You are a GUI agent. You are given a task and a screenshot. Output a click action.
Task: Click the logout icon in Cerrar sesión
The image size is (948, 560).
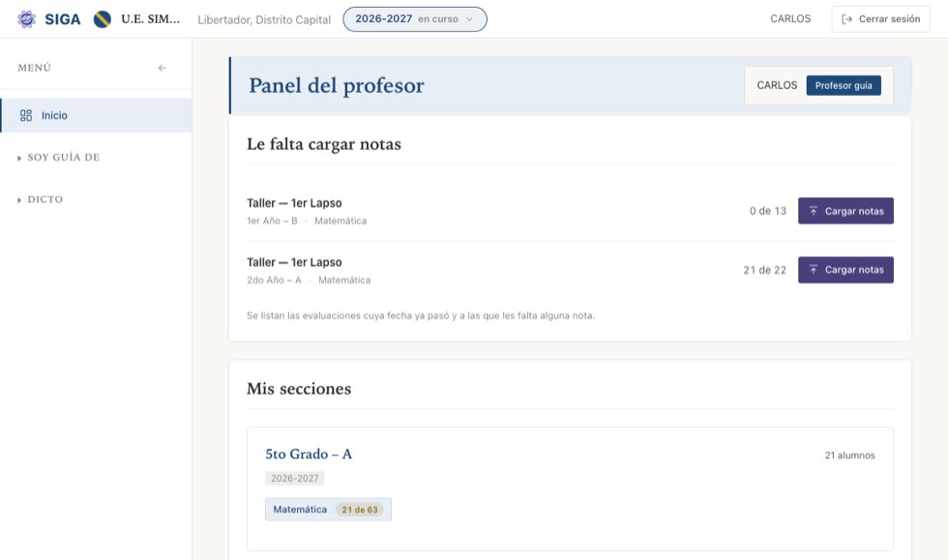pos(847,19)
